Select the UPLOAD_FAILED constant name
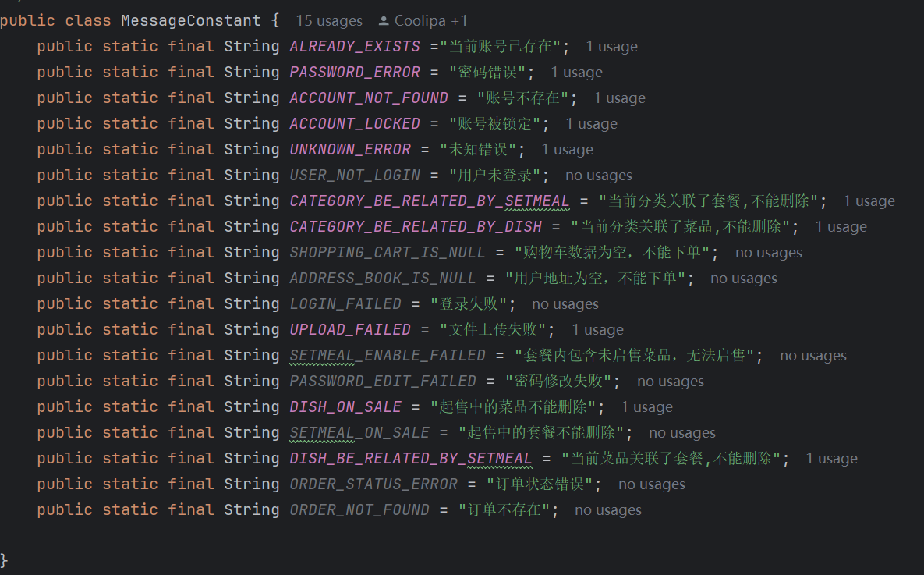 pyautogui.click(x=350, y=330)
